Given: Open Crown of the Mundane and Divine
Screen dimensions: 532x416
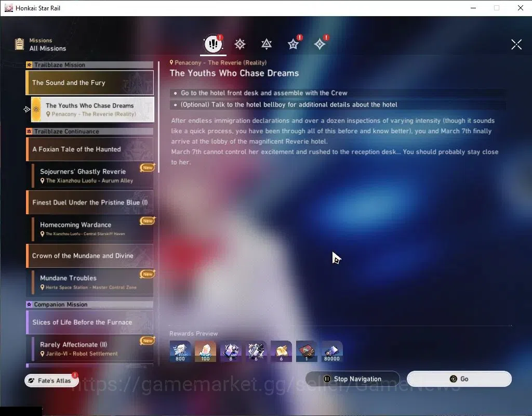Looking at the screenshot, I should 89,256.
